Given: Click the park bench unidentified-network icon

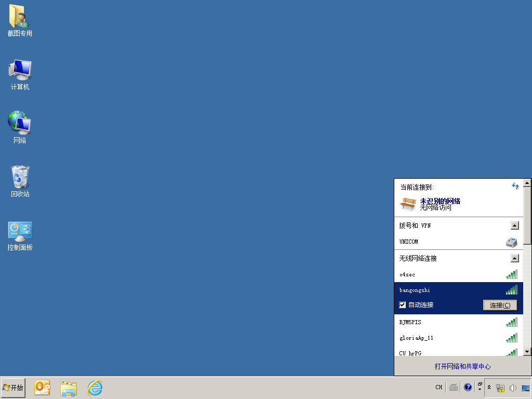Looking at the screenshot, I should pos(408,204).
